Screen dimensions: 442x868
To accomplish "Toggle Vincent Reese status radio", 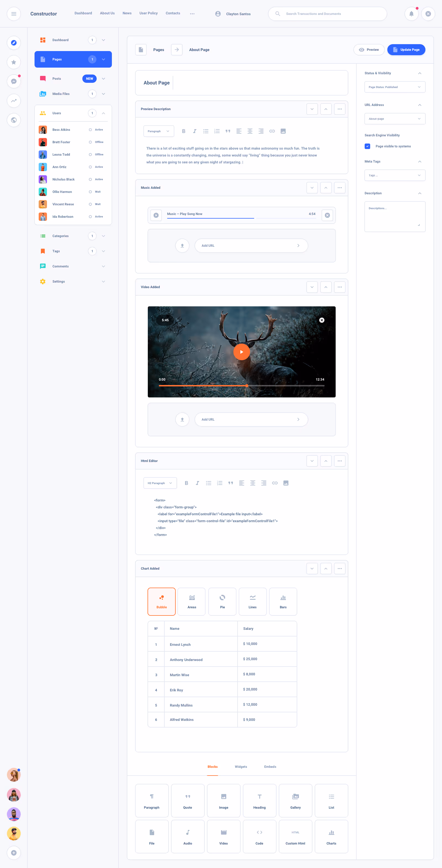I will 90,204.
